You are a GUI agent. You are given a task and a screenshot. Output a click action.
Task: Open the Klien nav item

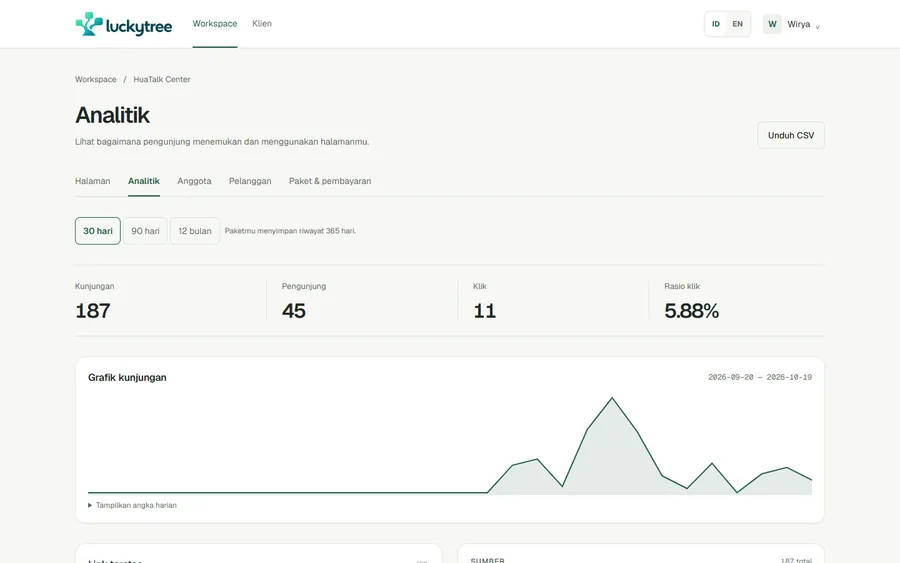coord(262,24)
